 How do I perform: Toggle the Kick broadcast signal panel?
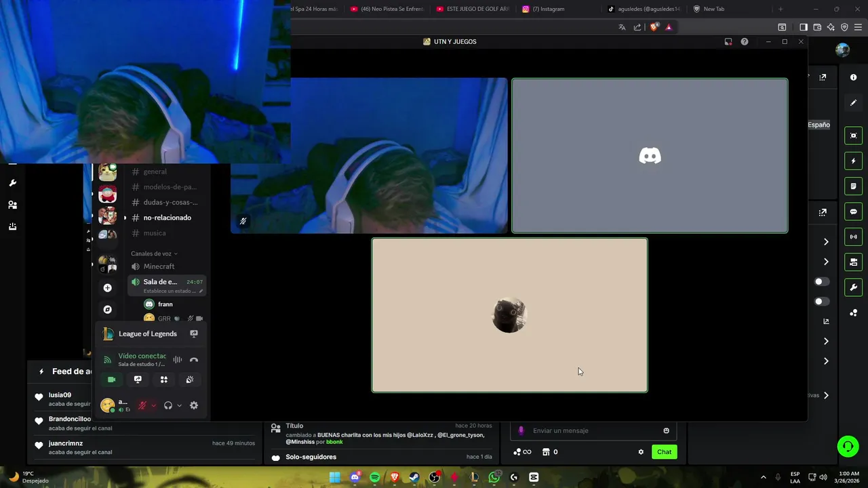click(853, 237)
